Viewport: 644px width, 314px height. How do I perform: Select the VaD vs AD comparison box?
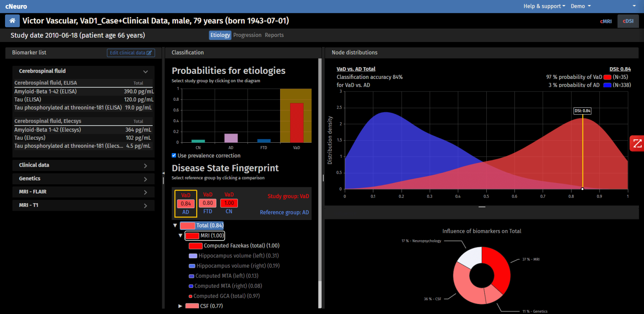[x=186, y=203]
